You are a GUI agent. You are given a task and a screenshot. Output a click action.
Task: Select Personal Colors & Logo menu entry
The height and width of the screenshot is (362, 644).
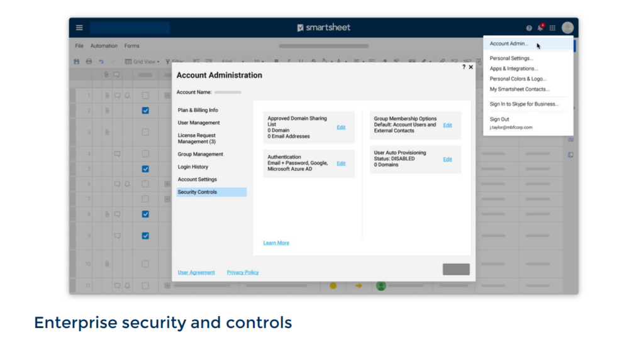click(x=518, y=79)
